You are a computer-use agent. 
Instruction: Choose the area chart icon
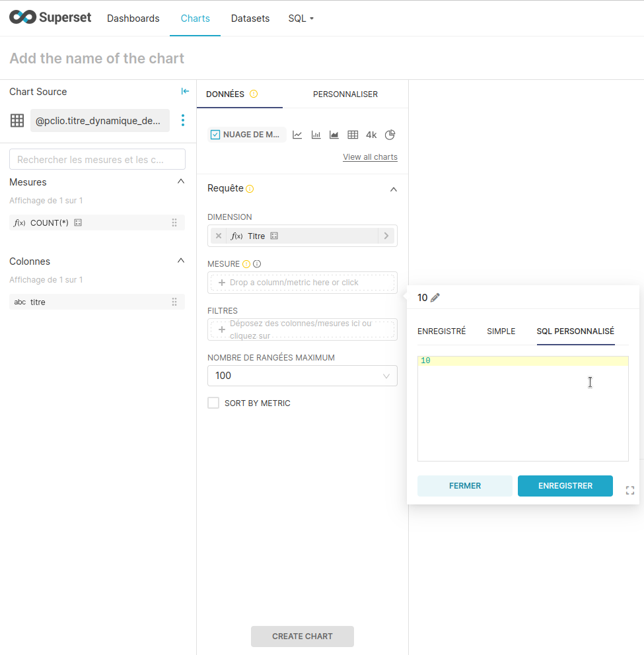(334, 135)
